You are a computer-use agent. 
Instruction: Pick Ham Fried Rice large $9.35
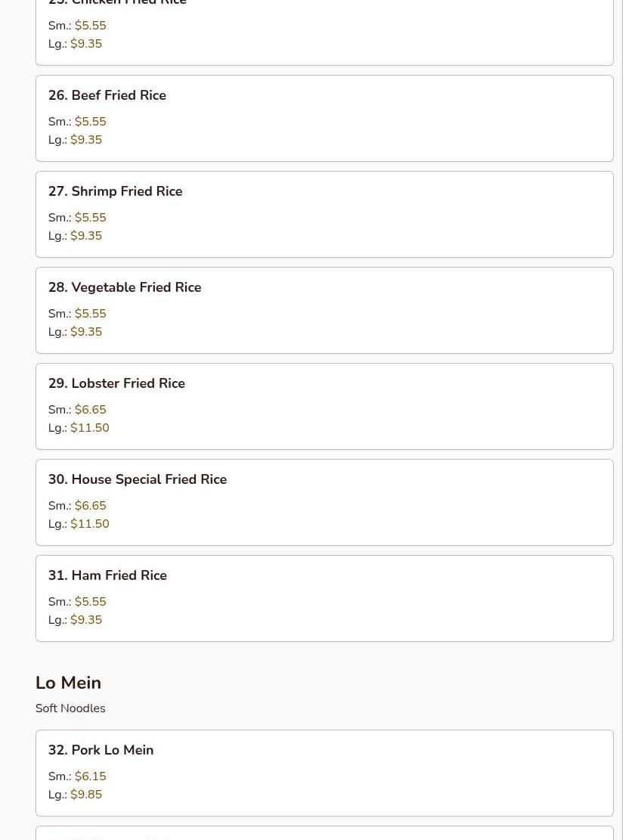coord(86,620)
